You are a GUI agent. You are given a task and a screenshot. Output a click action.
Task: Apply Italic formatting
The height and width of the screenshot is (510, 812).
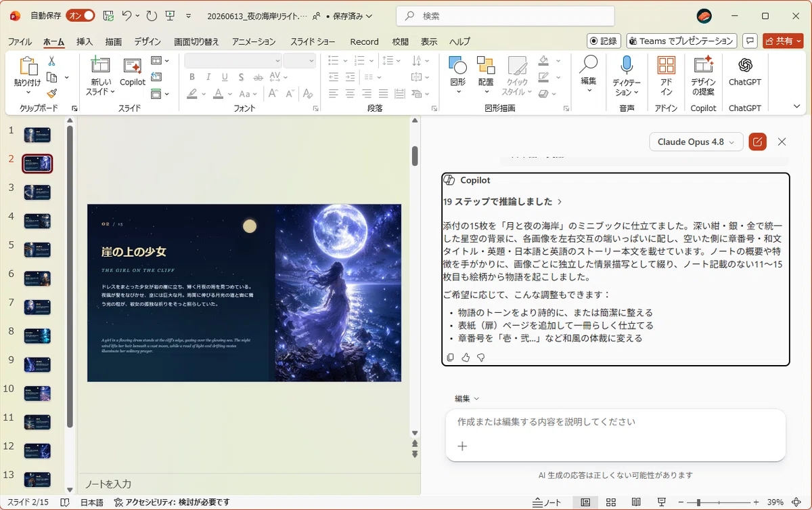[x=208, y=77]
